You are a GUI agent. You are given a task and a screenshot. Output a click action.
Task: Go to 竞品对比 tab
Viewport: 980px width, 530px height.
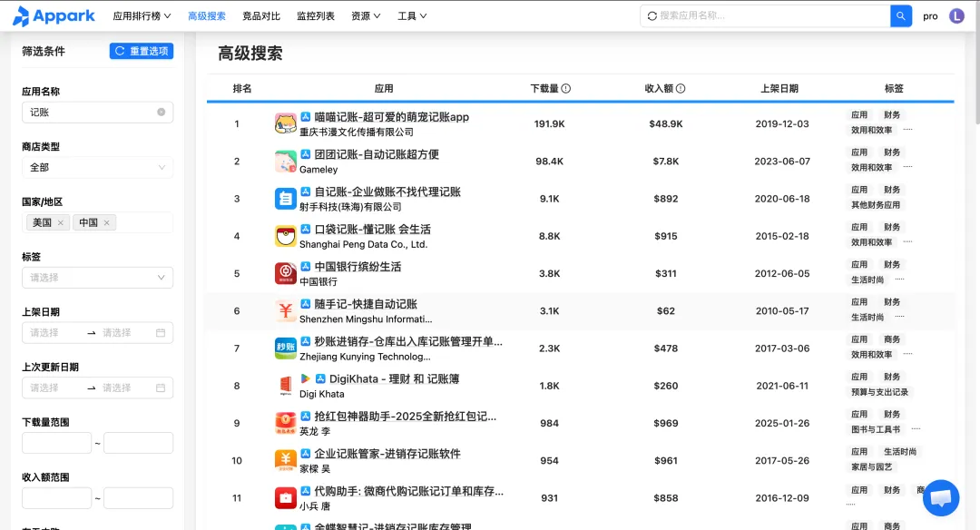pos(261,15)
